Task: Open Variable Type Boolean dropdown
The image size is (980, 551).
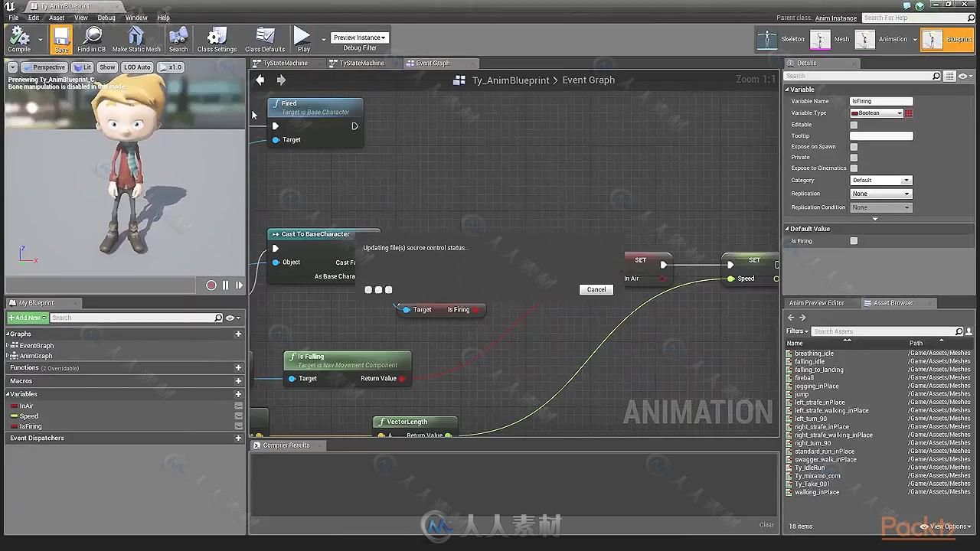Action: tap(877, 113)
